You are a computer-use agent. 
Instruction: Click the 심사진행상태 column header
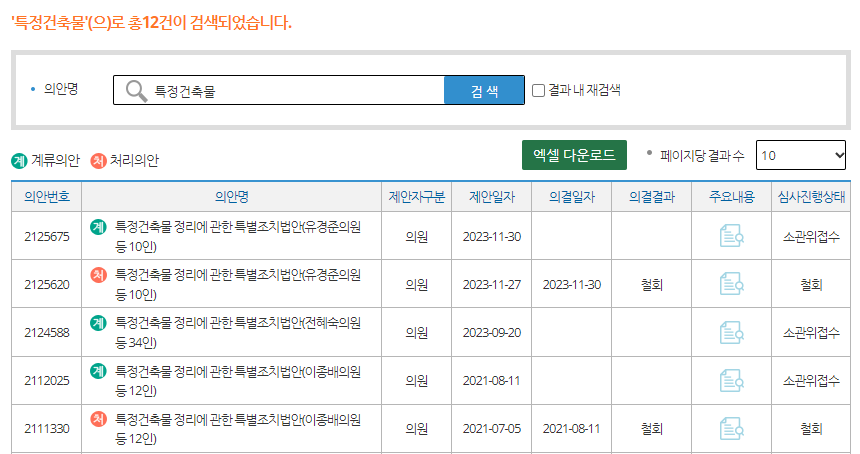click(811, 196)
